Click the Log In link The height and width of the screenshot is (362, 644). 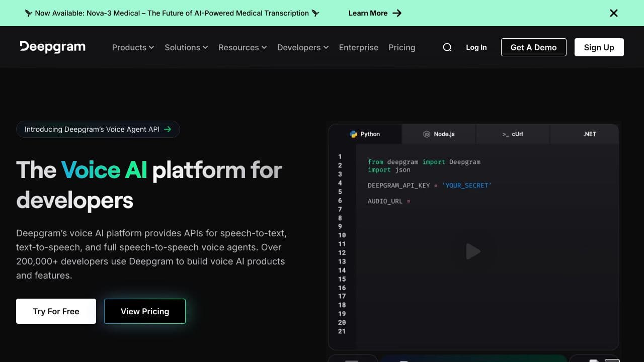click(476, 47)
